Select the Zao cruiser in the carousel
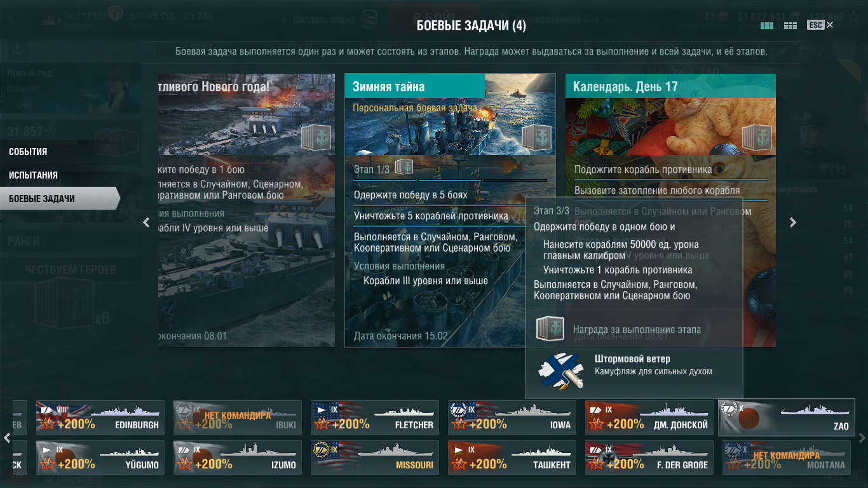 click(x=787, y=417)
